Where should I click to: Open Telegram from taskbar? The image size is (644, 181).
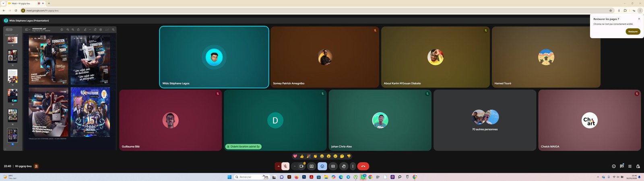point(348,177)
